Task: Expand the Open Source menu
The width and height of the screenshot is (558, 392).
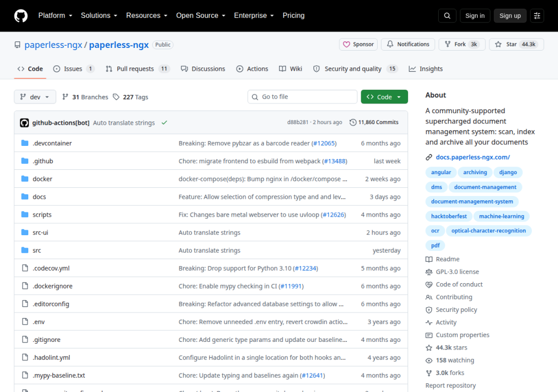Action: [x=201, y=16]
